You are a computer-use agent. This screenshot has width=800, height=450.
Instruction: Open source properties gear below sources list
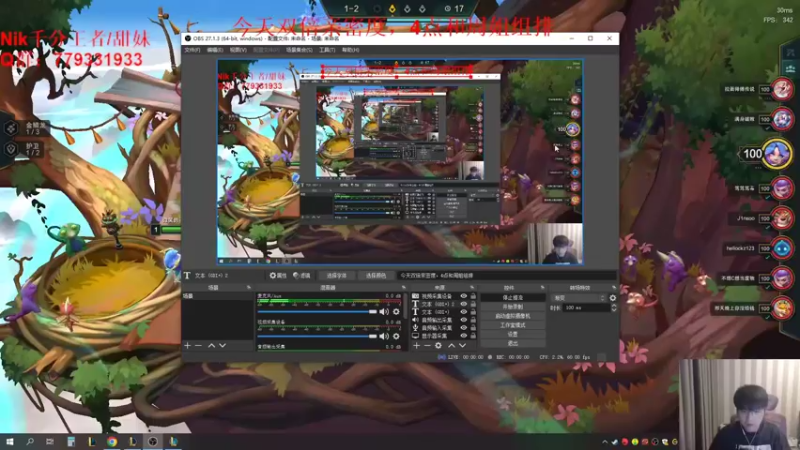tap(438, 345)
